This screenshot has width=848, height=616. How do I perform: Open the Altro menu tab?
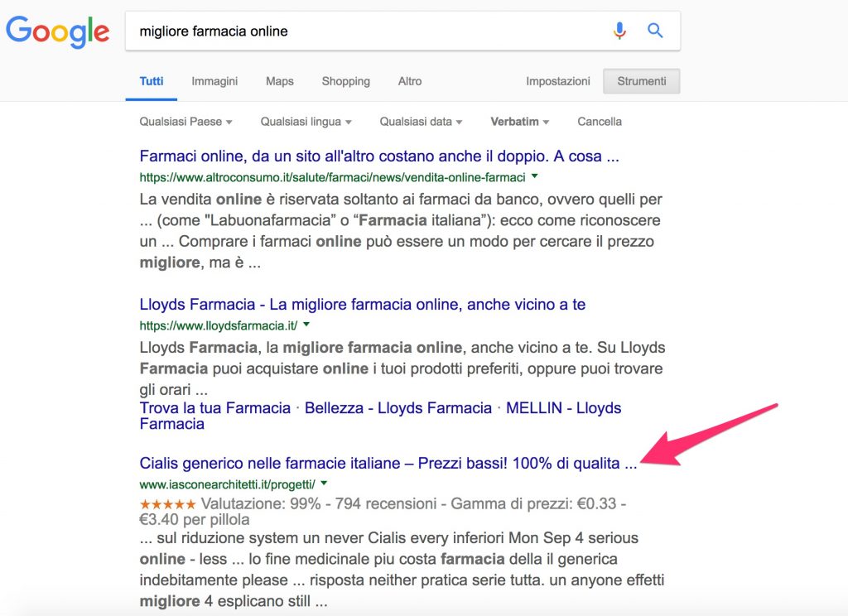pyautogui.click(x=410, y=81)
